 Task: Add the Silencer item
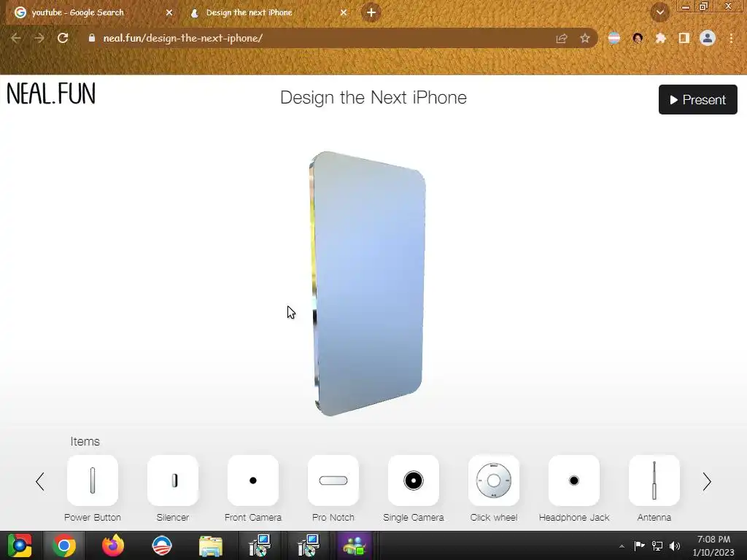tap(172, 480)
